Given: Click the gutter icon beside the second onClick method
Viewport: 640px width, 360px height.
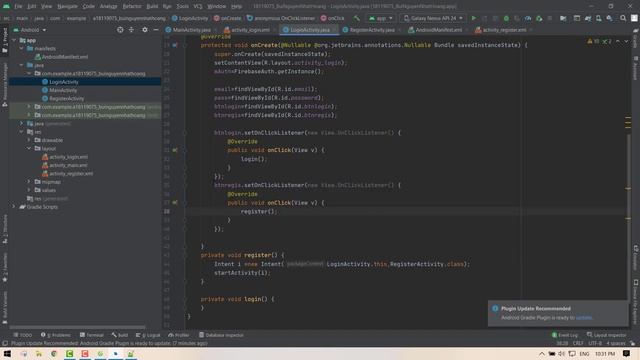Looking at the screenshot, I should pos(175,202).
